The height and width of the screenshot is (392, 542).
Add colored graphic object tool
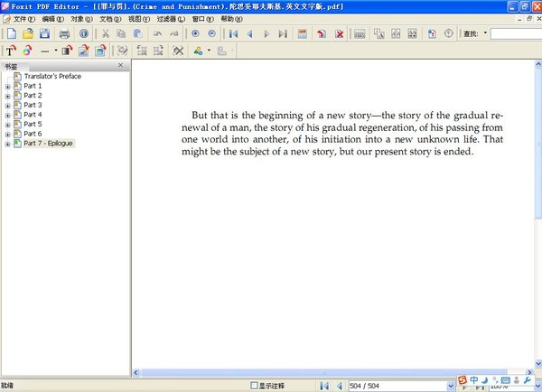pyautogui.click(x=28, y=51)
